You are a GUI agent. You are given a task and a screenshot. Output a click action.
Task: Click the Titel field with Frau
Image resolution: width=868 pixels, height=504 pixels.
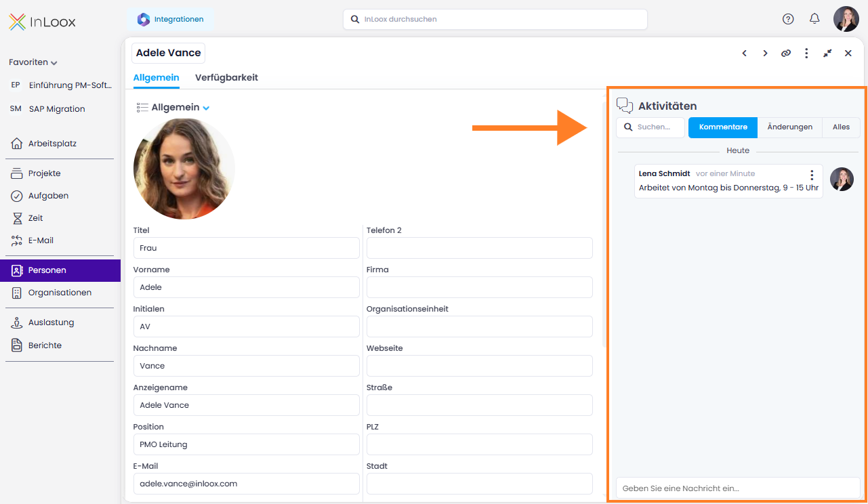[x=247, y=248]
